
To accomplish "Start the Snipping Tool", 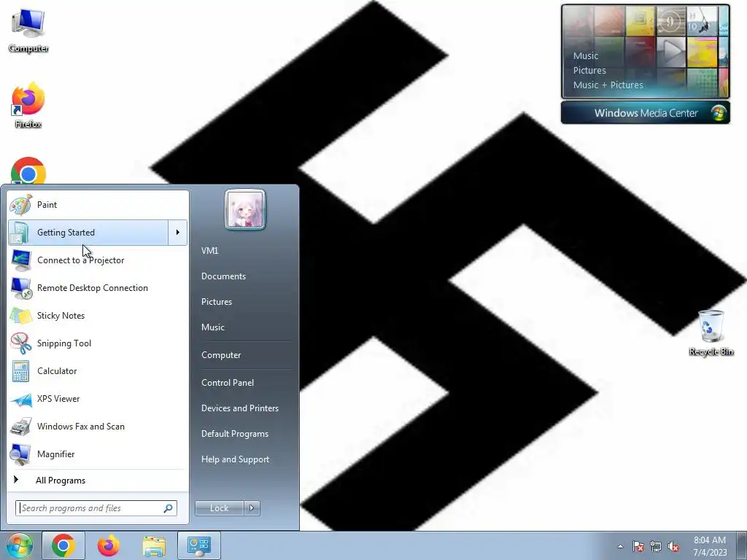I will (98, 343).
